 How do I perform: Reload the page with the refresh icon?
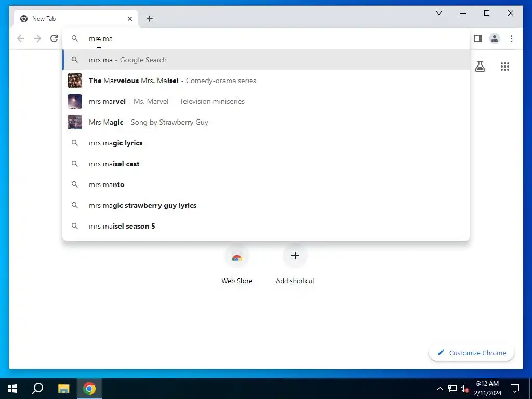tap(54, 38)
